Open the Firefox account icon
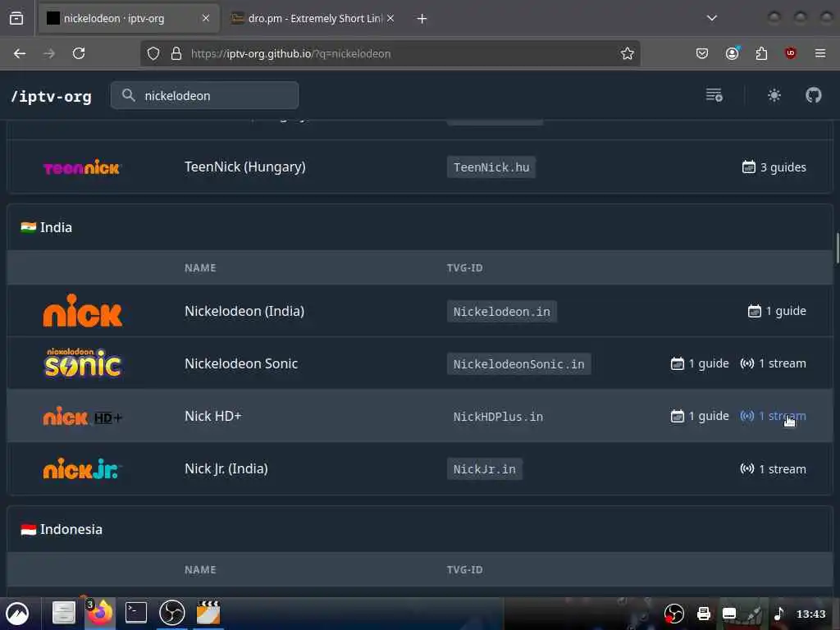Viewport: 840px width, 630px height. [x=733, y=53]
